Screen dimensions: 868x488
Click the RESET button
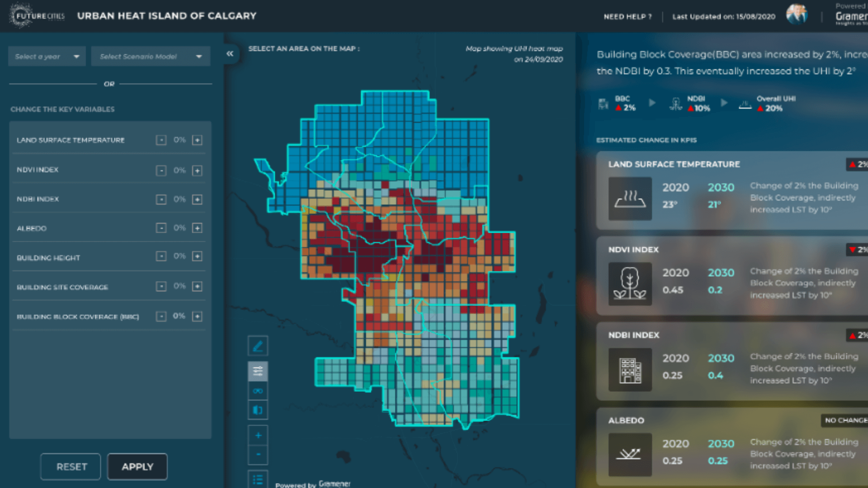point(70,466)
